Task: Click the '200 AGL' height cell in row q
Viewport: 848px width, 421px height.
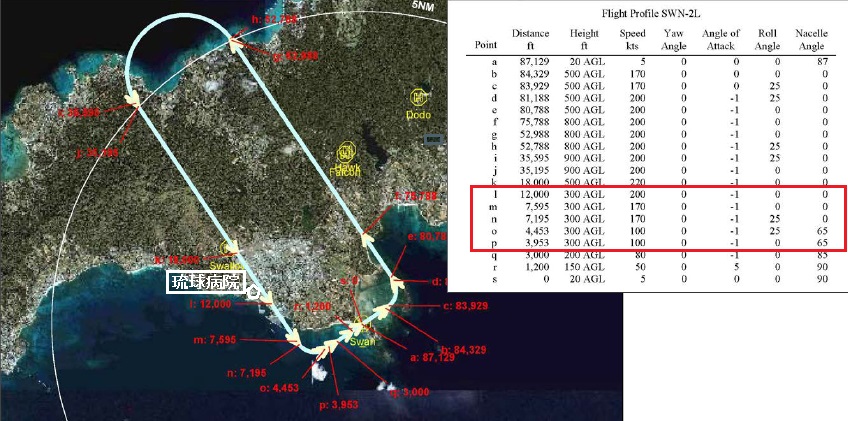Action: pos(587,255)
